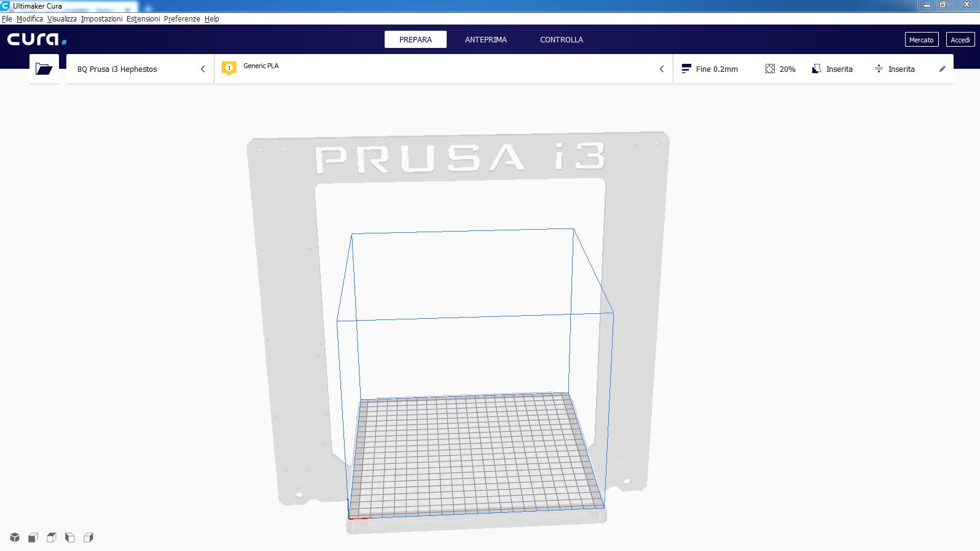
Task: Click the extruder 1 material icon
Action: pyautogui.click(x=229, y=68)
